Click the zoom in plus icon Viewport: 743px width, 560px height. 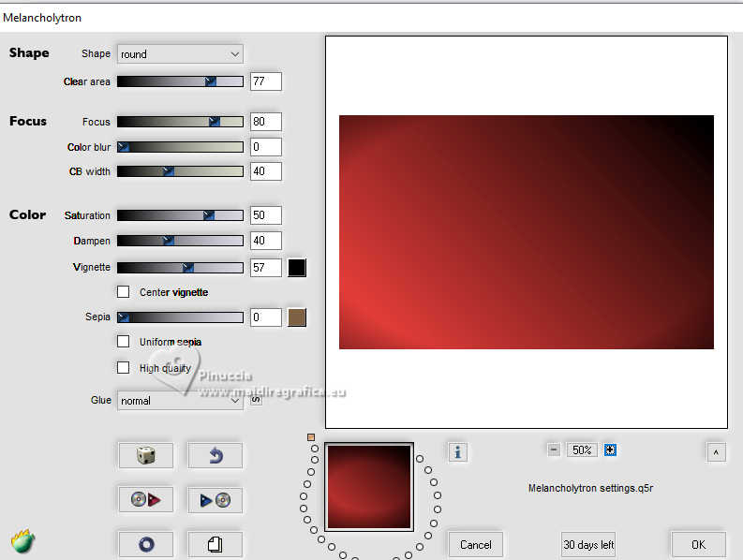(610, 449)
